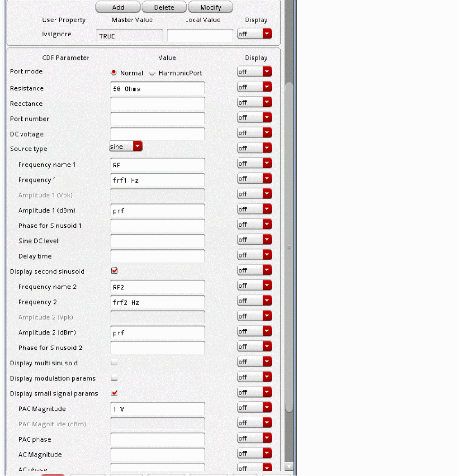Image resolution: width=458 pixels, height=476 pixels.
Task: Click the lvsIgnore Master Value TRUE field
Action: 129,35
